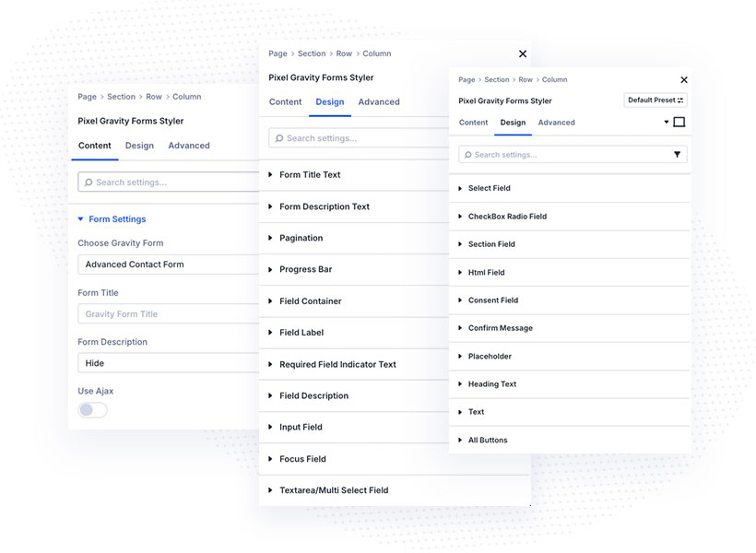Expand Required Field Indicator Text section
Viewport: 756px width, 553px height.
pos(354,364)
